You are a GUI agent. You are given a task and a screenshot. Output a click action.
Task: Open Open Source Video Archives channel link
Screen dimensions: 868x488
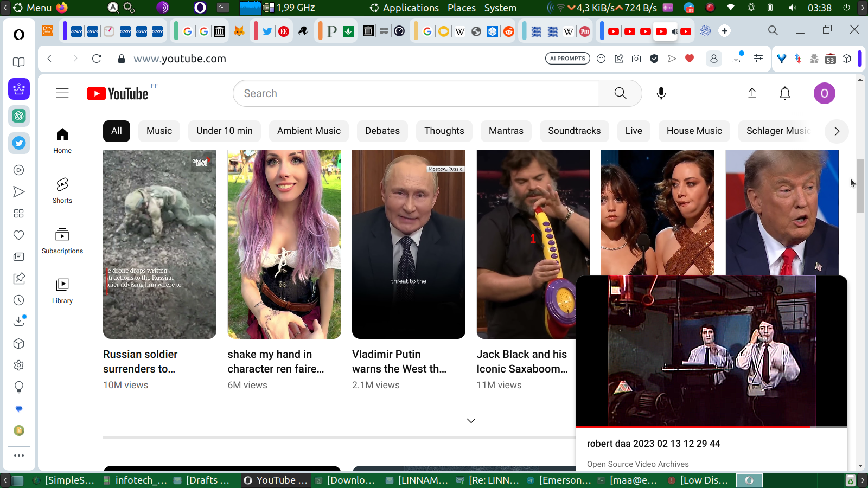click(638, 464)
